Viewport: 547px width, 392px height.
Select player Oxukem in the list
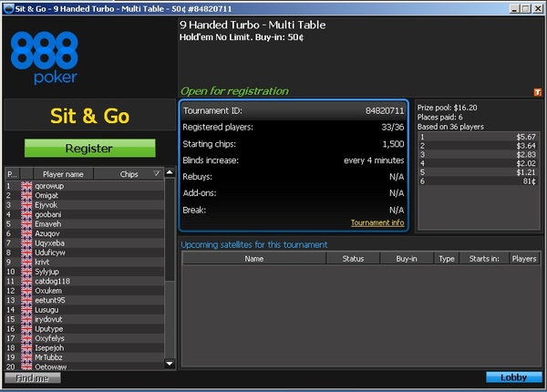[85, 291]
